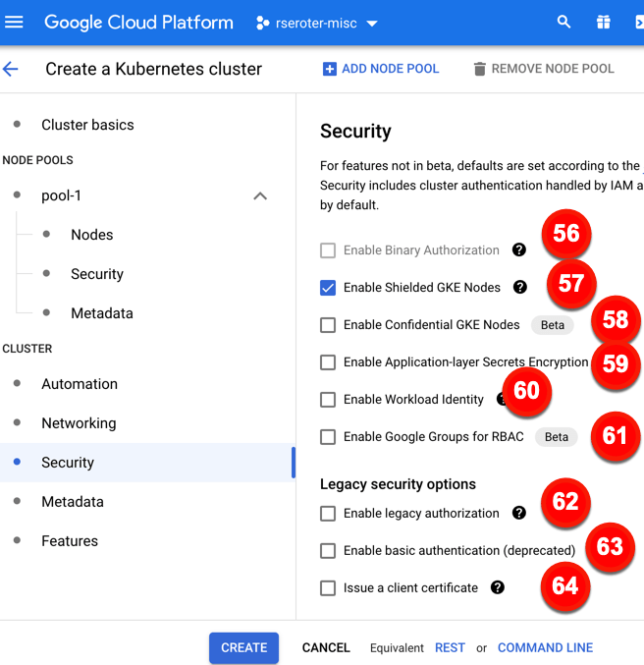This screenshot has height=665, width=644.
Task: Click help icon beside Enable Shielded GKE Nodes
Action: 519,288
